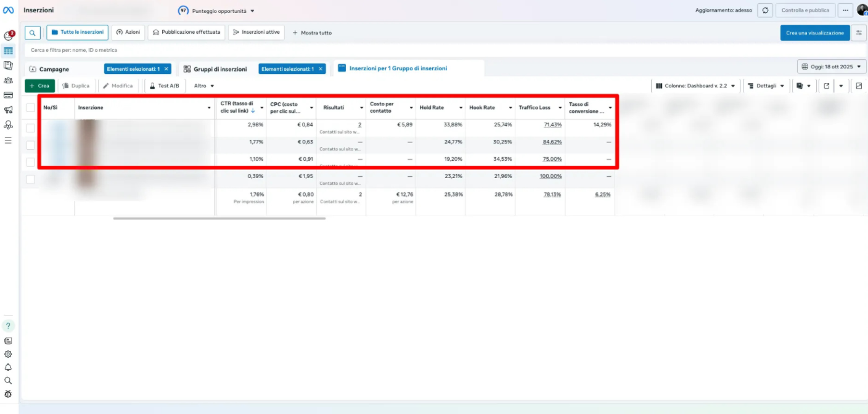
Task: Open the billing card icon in sidebar
Action: (x=8, y=95)
